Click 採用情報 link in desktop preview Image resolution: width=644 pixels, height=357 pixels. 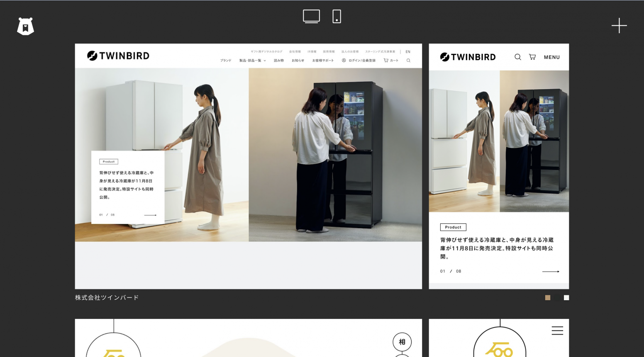click(x=329, y=52)
